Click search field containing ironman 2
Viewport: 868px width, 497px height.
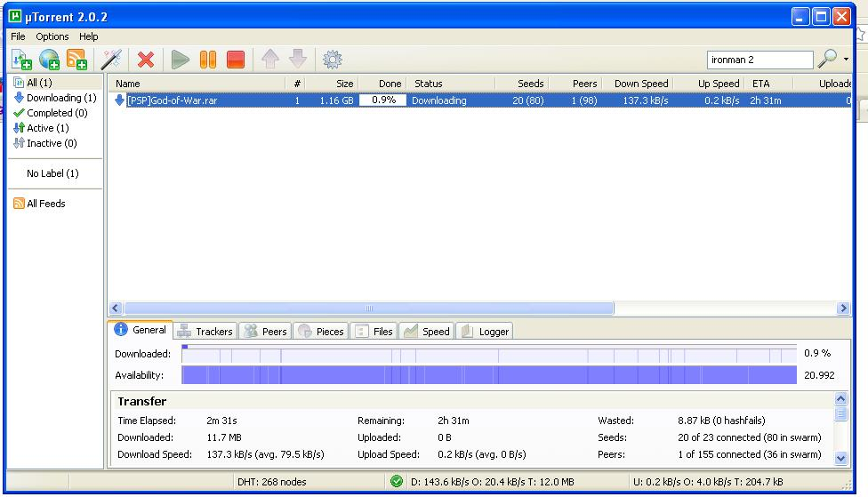[759, 60]
